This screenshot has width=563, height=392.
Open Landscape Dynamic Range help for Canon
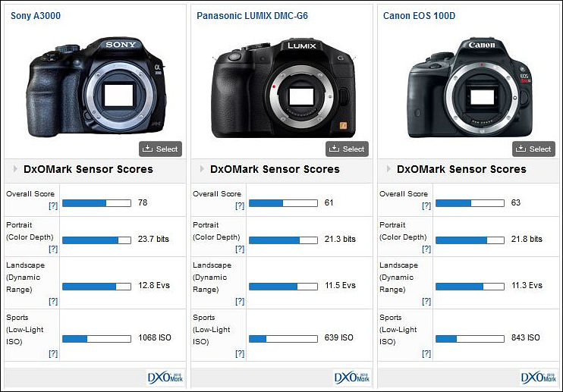(426, 301)
